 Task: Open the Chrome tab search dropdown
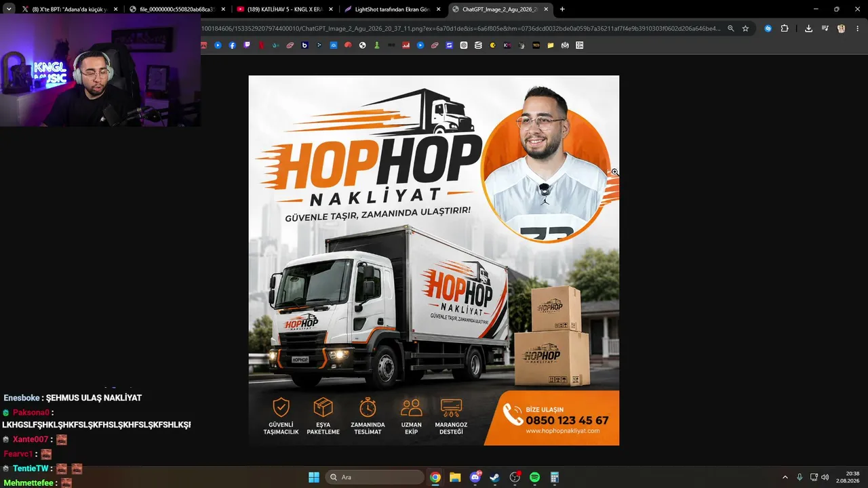pyautogui.click(x=9, y=9)
